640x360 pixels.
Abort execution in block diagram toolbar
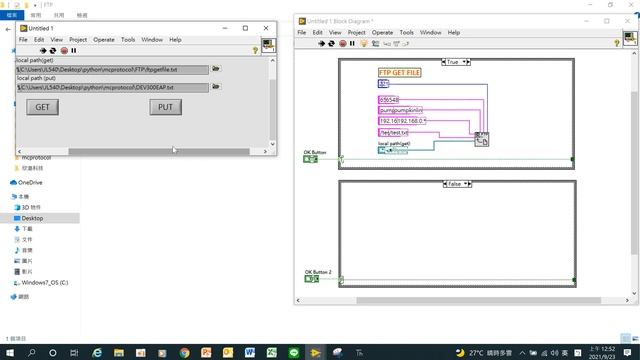click(x=342, y=43)
